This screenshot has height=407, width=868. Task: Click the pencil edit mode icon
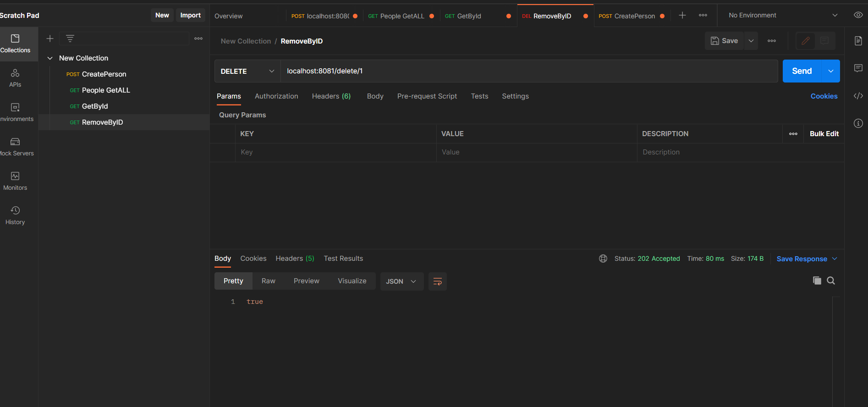pyautogui.click(x=806, y=41)
